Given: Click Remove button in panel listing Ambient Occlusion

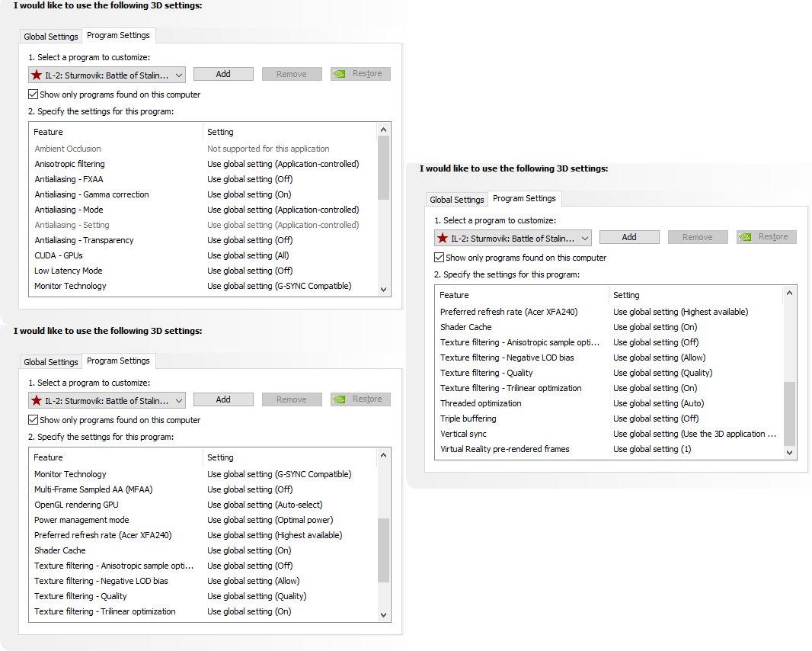Looking at the screenshot, I should click(x=292, y=74).
